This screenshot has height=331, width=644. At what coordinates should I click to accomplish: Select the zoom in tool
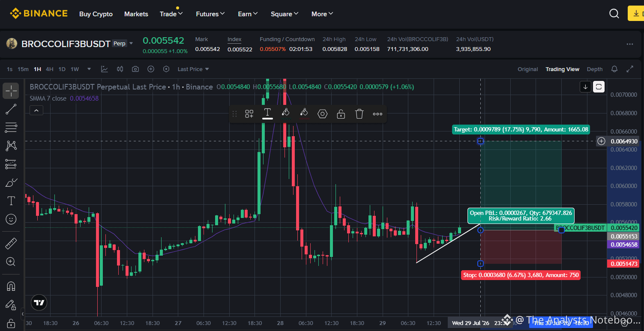[x=11, y=262]
